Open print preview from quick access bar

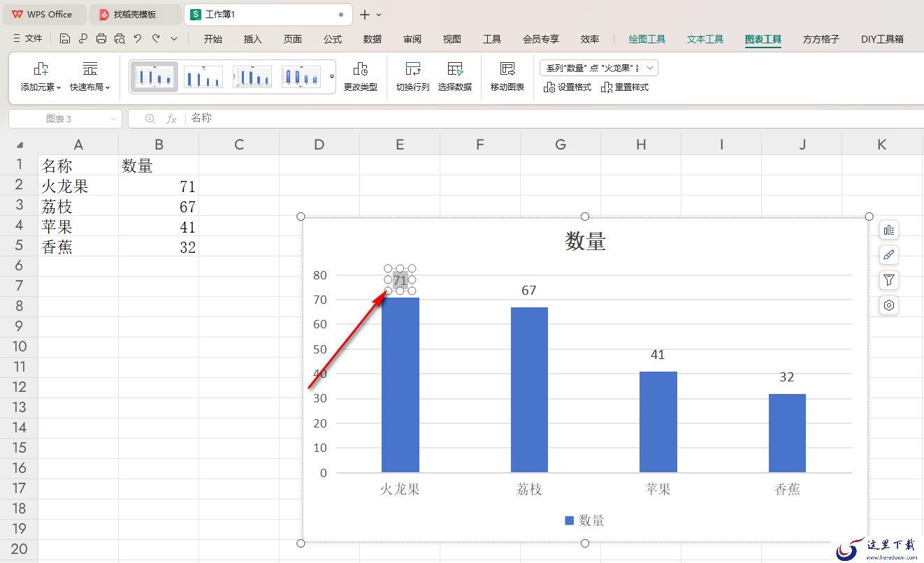(x=120, y=39)
